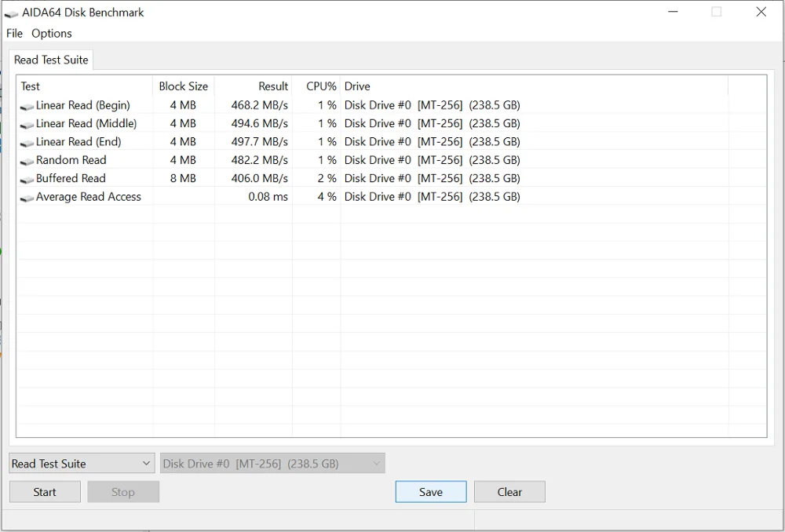The width and height of the screenshot is (785, 532).
Task: Click the CPU% column header
Action: click(316, 86)
